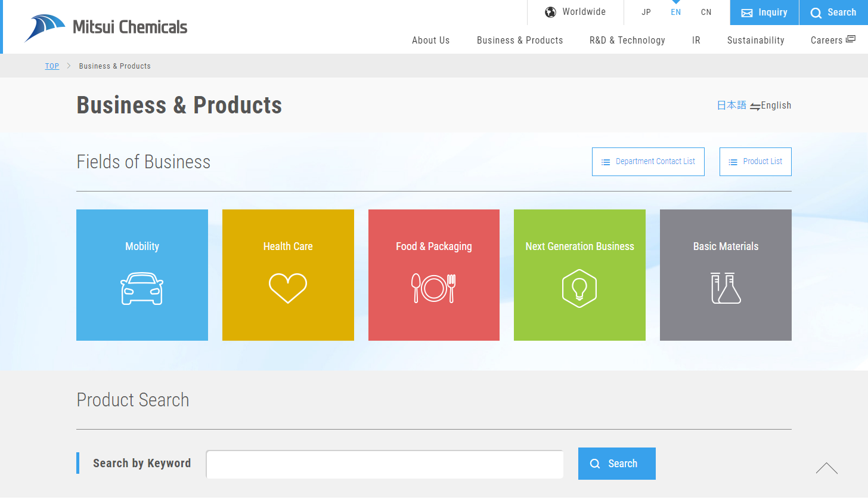Open the Department Contact List

(x=648, y=162)
